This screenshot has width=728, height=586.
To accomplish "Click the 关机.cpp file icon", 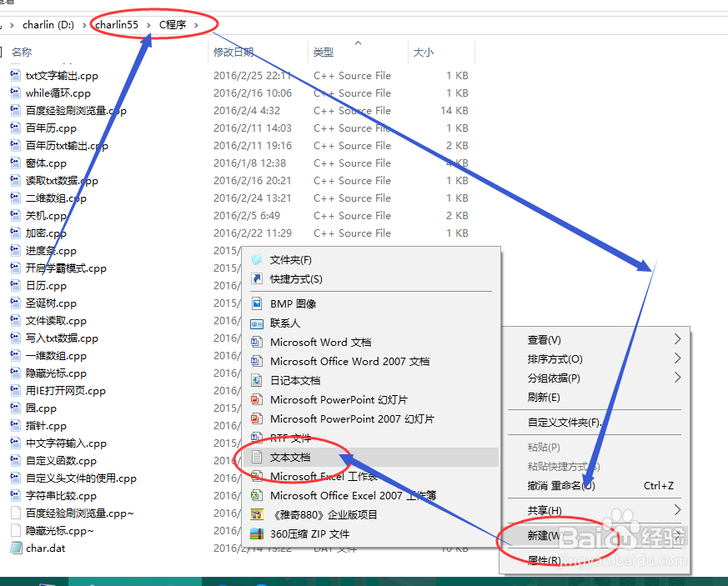I will point(15,215).
